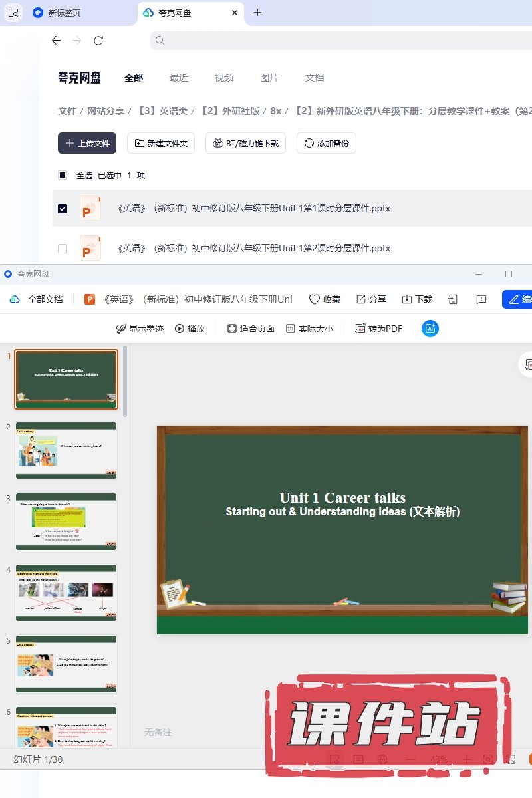The height and width of the screenshot is (798, 532).
Task: Select slide 4 thumbnail in panel
Action: click(x=66, y=593)
